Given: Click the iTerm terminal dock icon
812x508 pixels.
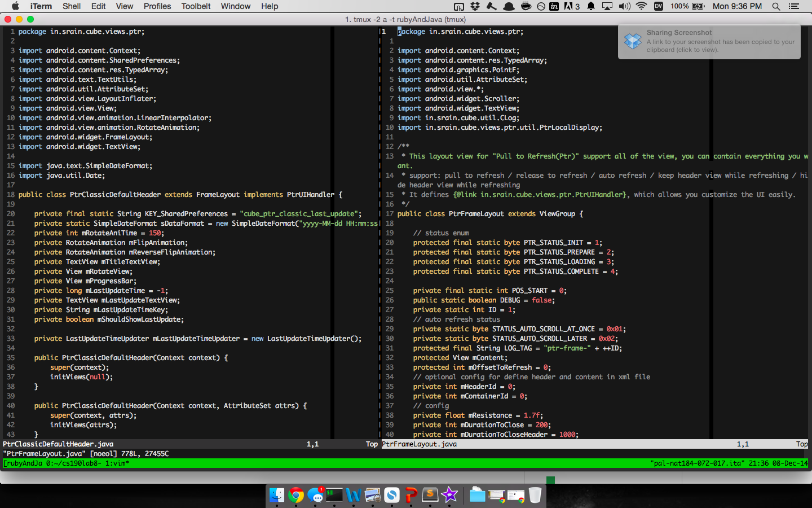Looking at the screenshot, I should (334, 496).
